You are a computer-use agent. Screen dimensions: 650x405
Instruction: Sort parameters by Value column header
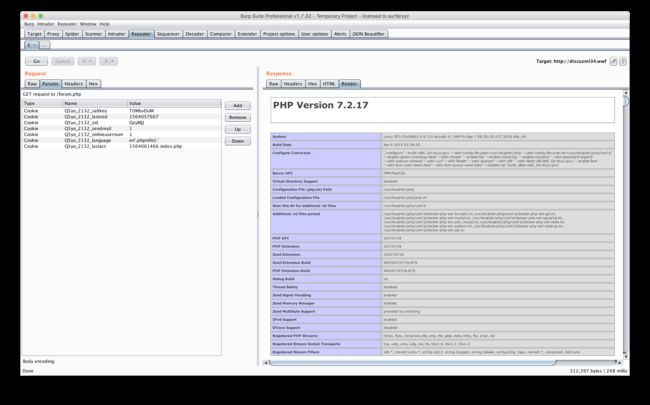[175, 104]
